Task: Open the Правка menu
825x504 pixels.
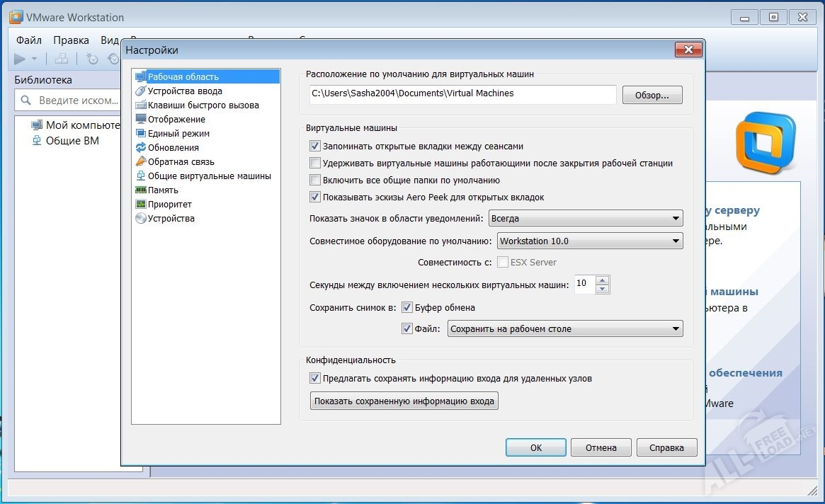Action: (x=71, y=40)
